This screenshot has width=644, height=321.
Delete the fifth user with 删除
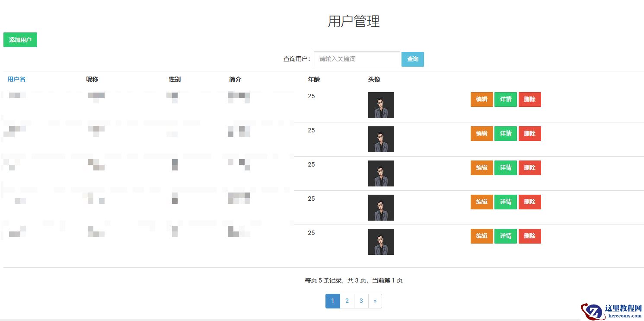coord(529,236)
